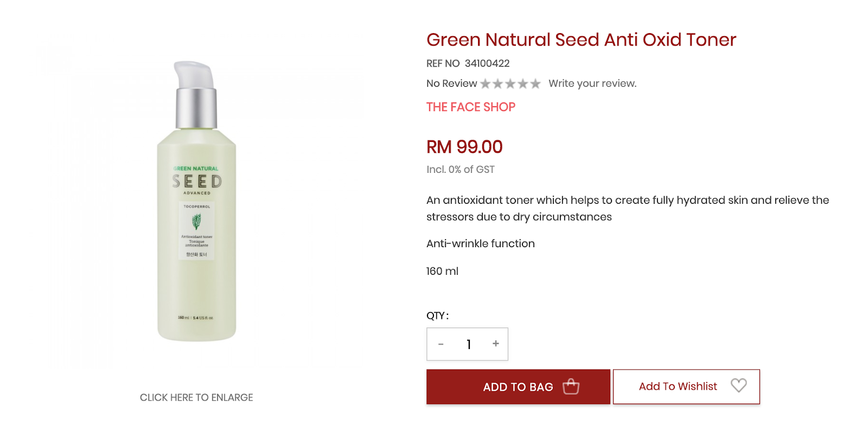The width and height of the screenshot is (868, 426).
Task: Click the heart wishlist icon
Action: [x=738, y=385]
